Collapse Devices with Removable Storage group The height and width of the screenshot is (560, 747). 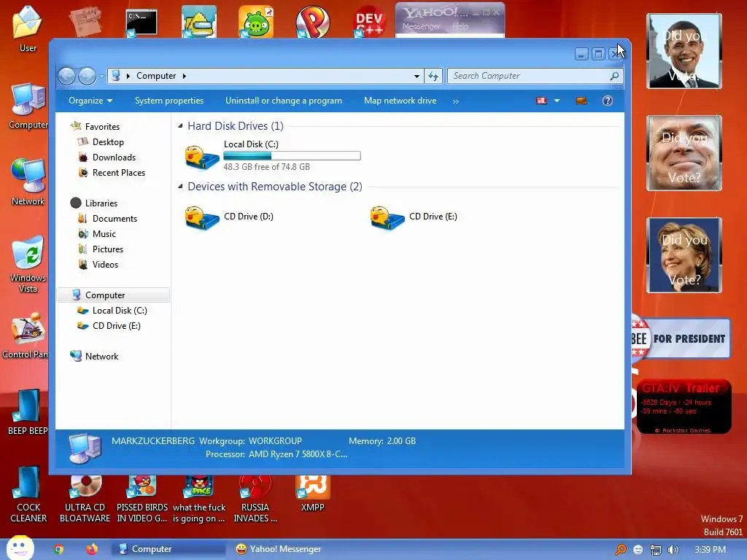(180, 186)
